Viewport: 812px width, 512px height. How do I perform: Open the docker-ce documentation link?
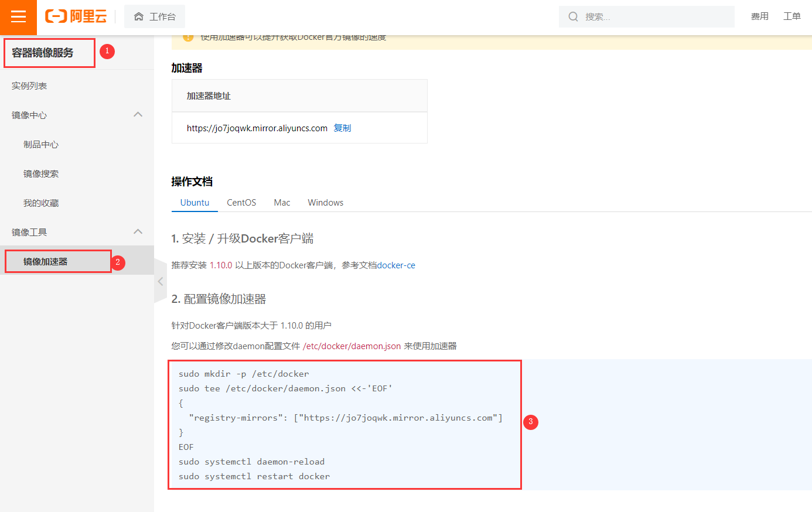[396, 265]
